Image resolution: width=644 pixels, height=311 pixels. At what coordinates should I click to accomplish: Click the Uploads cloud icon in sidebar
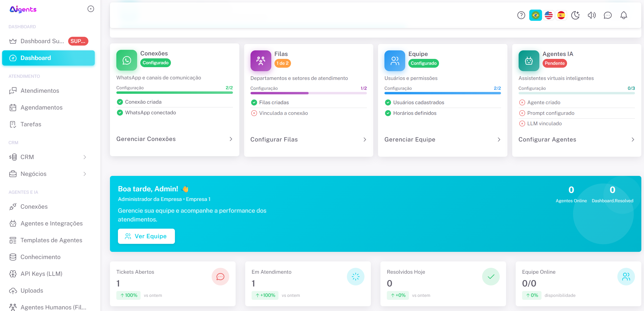click(13, 290)
